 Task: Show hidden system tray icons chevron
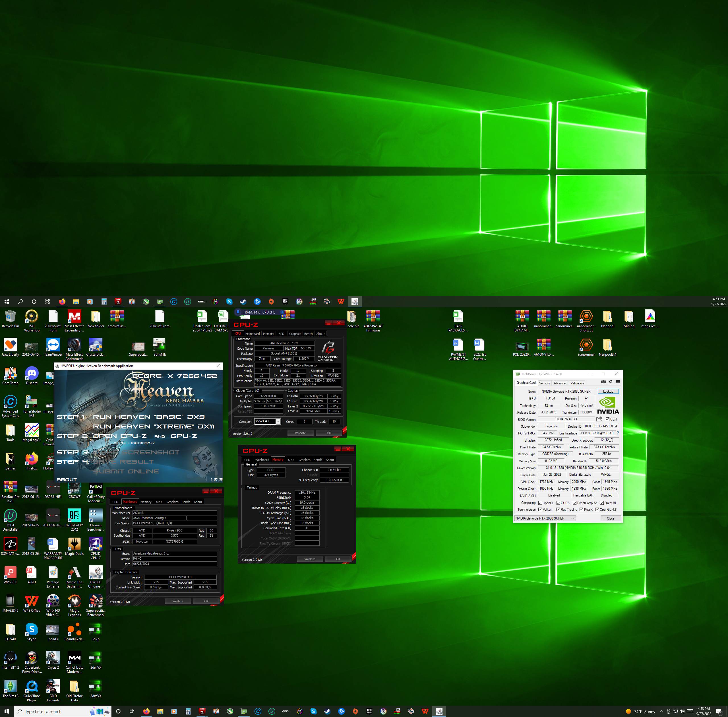tap(661, 711)
